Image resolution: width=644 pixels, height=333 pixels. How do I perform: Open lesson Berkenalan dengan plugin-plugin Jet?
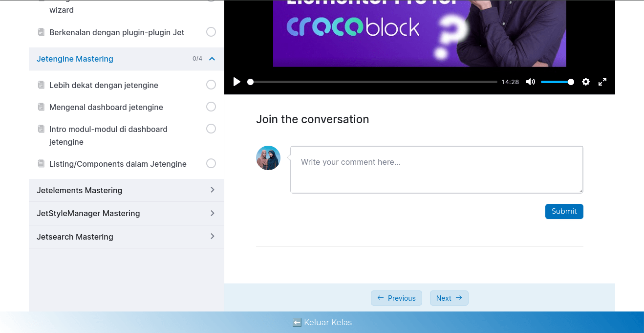point(117,32)
